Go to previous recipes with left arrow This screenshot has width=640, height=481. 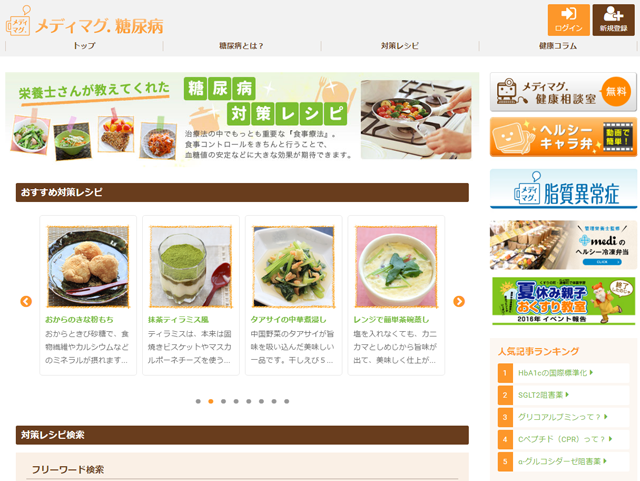pos(26,301)
